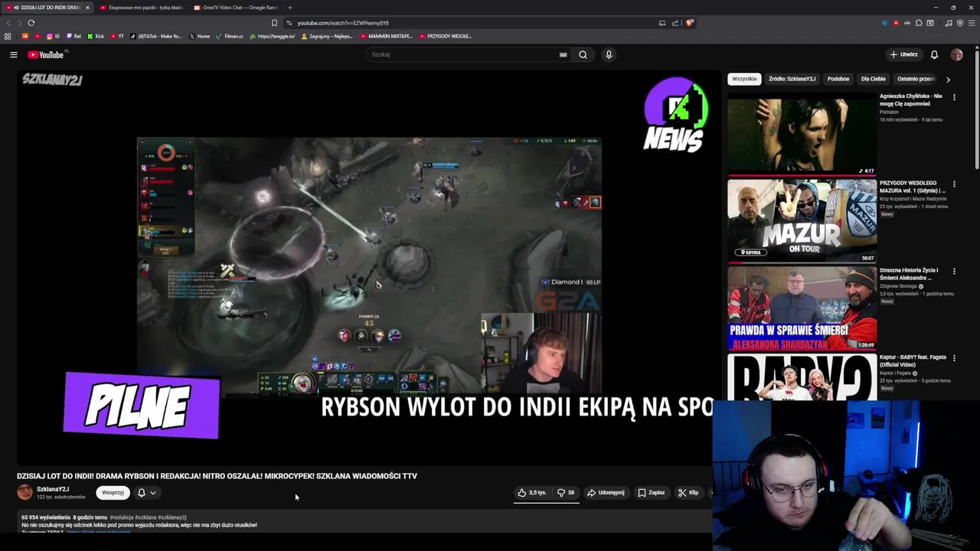Go back in browser history

pyautogui.click(x=8, y=23)
